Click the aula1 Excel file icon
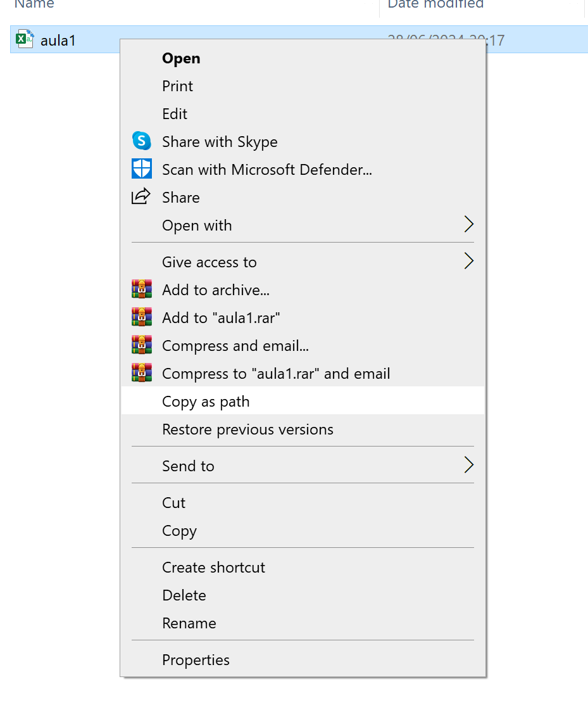588x717 pixels. tap(25, 40)
